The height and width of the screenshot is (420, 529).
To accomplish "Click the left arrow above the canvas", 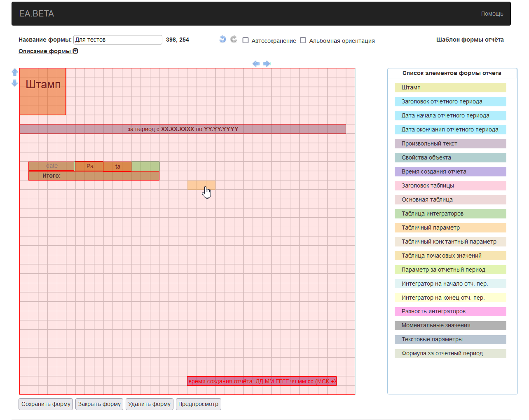I will (256, 63).
